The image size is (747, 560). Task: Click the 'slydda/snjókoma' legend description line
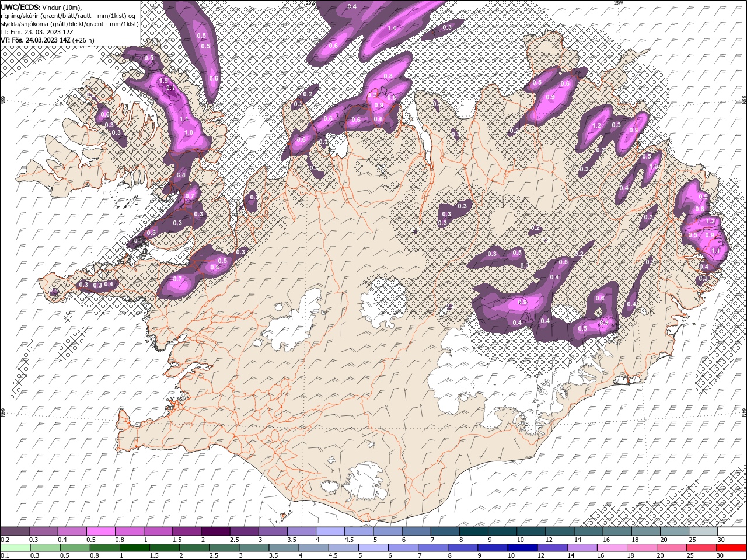(69, 24)
